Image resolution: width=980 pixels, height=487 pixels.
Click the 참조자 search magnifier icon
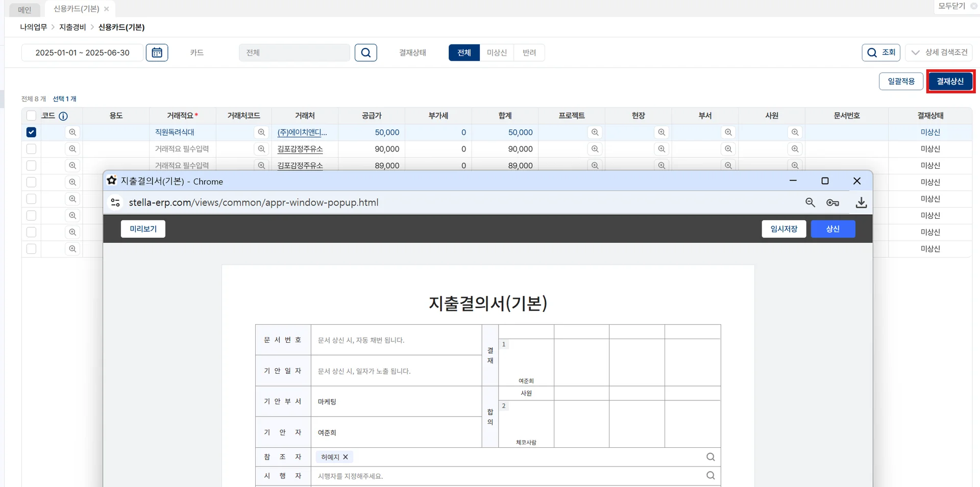[x=710, y=457]
